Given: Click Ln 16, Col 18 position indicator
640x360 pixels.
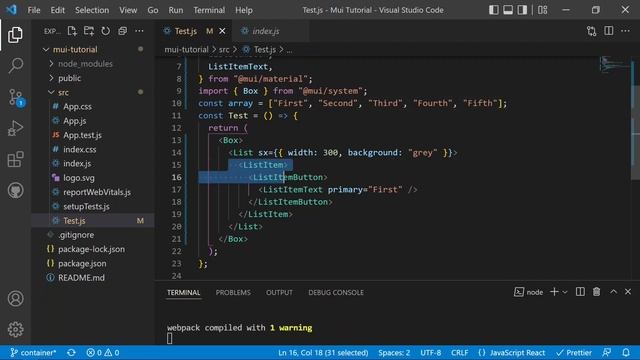Looking at the screenshot, I should pos(323,353).
